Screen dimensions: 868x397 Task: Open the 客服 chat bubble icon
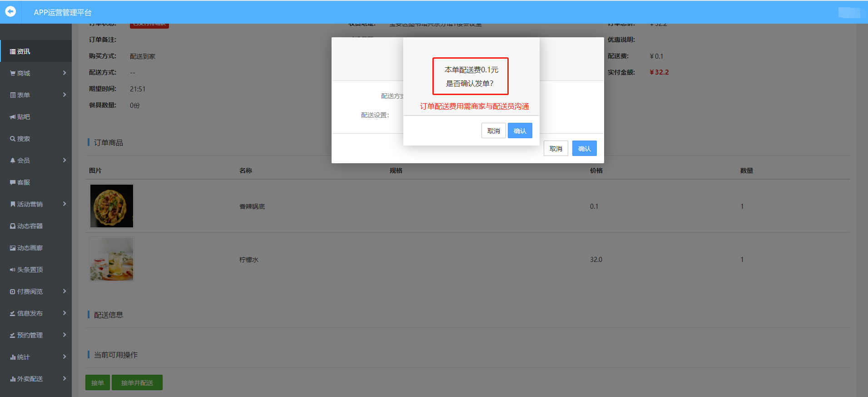tap(13, 183)
